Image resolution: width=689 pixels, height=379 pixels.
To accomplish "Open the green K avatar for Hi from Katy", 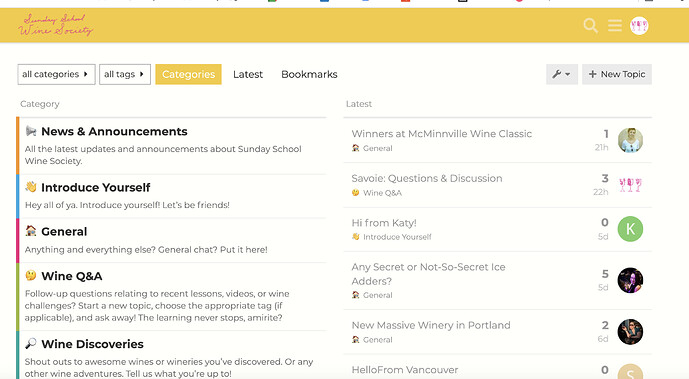I will (x=630, y=229).
